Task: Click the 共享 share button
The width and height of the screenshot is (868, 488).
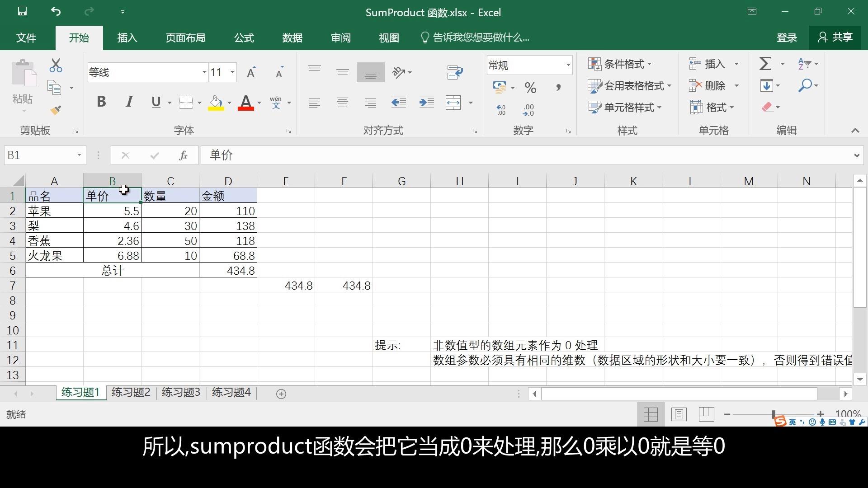Action: [x=835, y=38]
